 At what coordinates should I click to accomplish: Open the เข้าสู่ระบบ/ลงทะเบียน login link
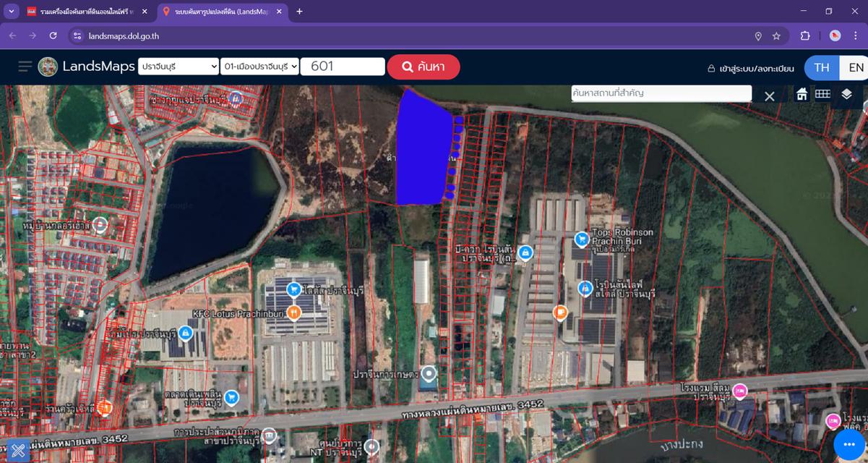pyautogui.click(x=750, y=68)
